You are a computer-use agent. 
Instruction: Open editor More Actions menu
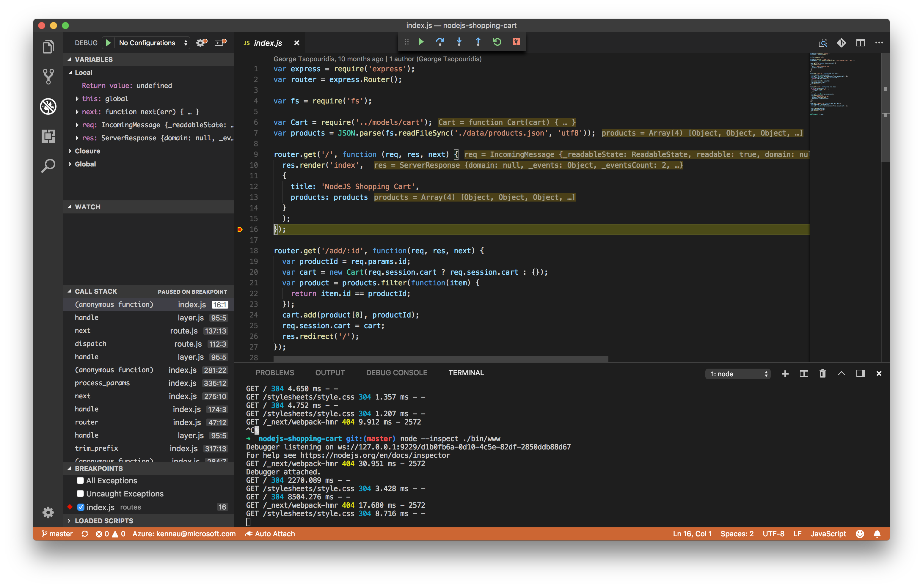tap(879, 43)
